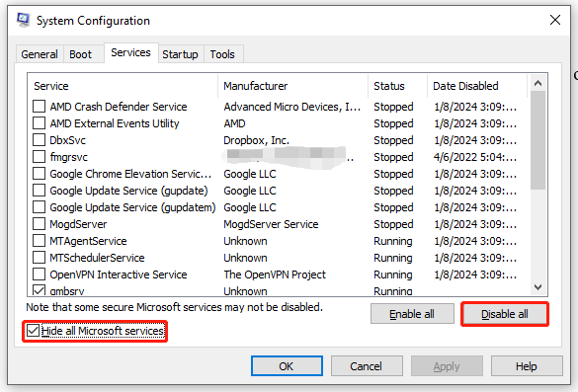Enable AMD External Events Utility checkbox
This screenshot has width=578, height=392.
tap(40, 123)
